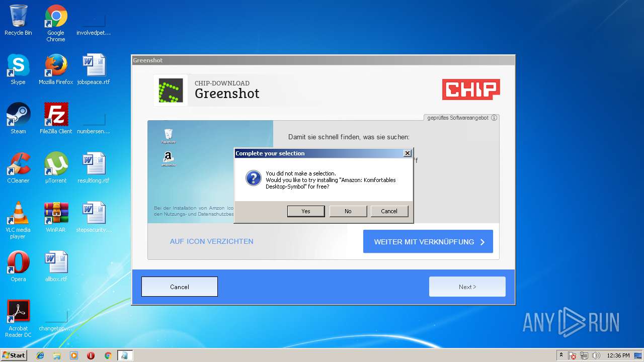644x362 pixels.
Task: Open the Mozilla Firefox desktop shortcut
Action: click(56, 69)
